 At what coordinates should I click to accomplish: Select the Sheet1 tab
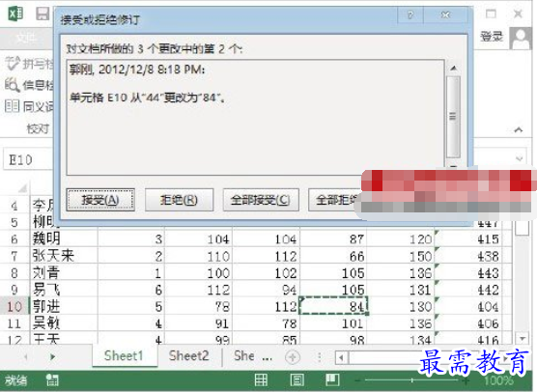tap(125, 356)
